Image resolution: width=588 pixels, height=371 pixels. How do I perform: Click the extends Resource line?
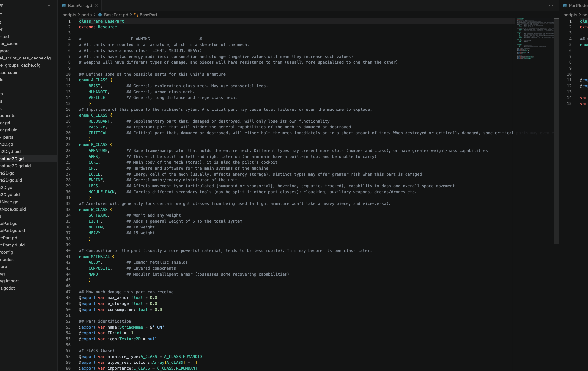tap(98, 27)
